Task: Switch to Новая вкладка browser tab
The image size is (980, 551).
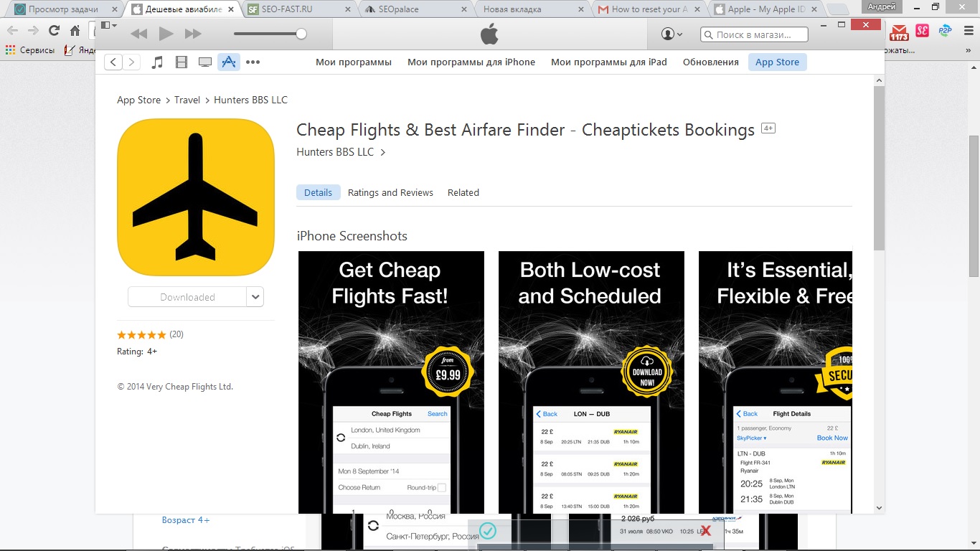Action: [x=532, y=9]
